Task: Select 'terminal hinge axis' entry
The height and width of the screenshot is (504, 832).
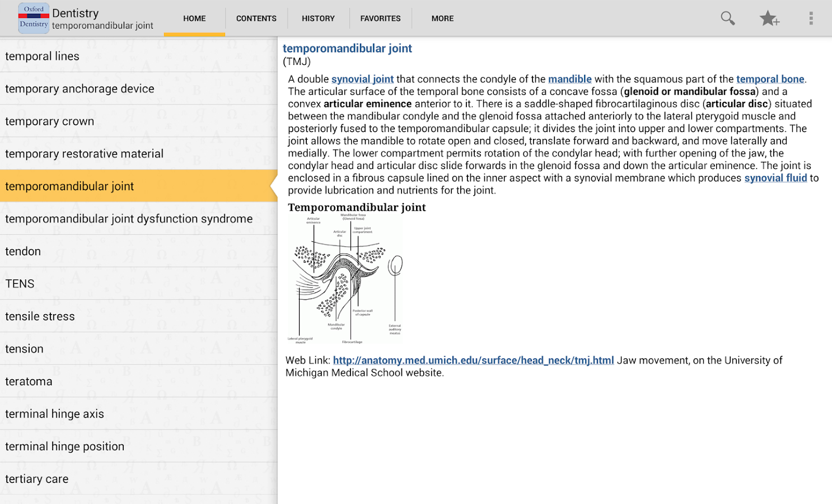Action: point(139,413)
